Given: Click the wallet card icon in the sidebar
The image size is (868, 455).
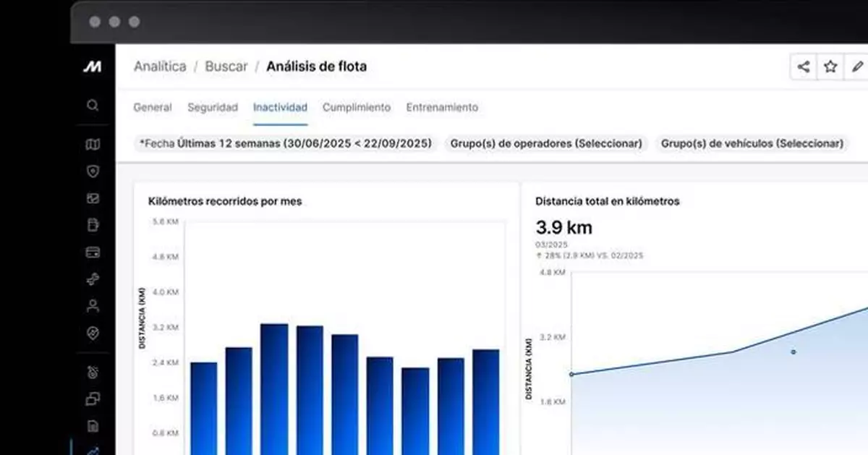Looking at the screenshot, I should [93, 252].
